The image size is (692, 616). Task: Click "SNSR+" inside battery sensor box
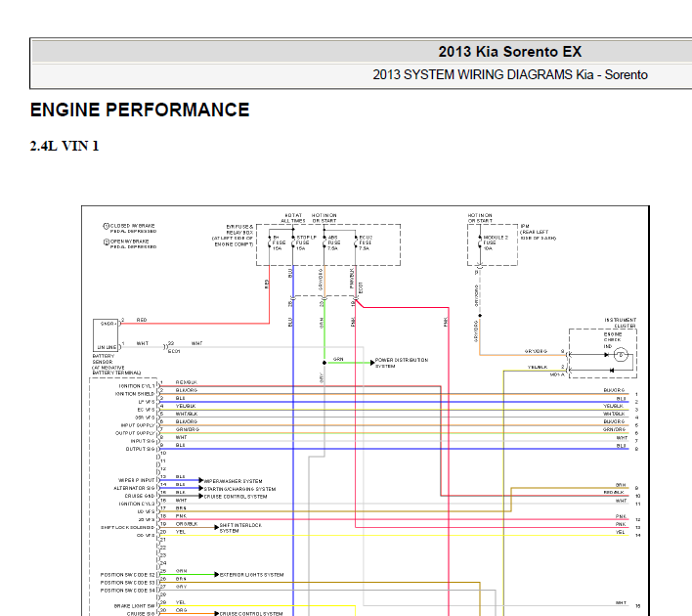tap(108, 324)
